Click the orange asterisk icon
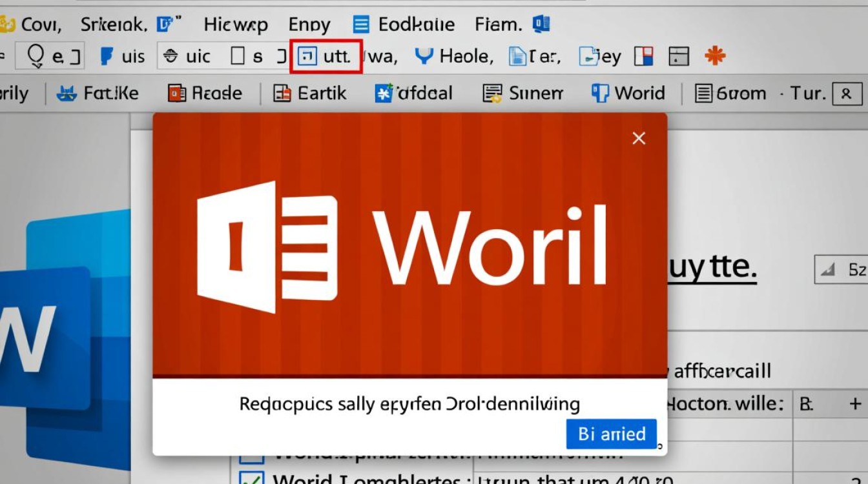 pyautogui.click(x=715, y=55)
